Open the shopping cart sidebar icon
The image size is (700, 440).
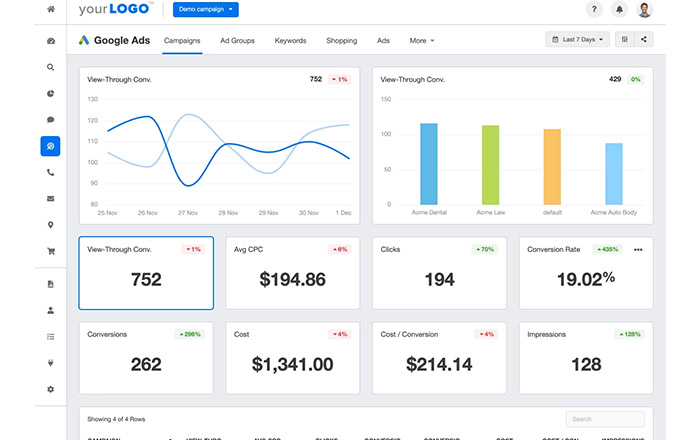[51, 251]
